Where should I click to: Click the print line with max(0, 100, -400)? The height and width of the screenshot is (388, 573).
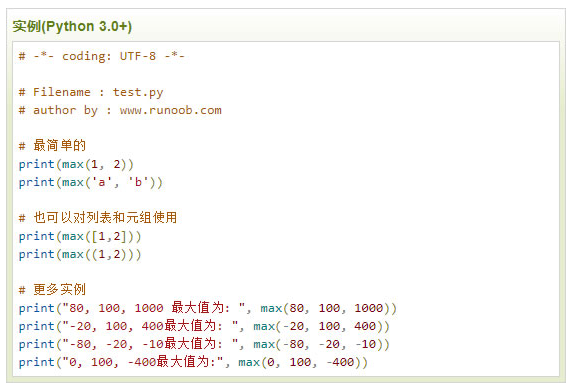point(193,362)
